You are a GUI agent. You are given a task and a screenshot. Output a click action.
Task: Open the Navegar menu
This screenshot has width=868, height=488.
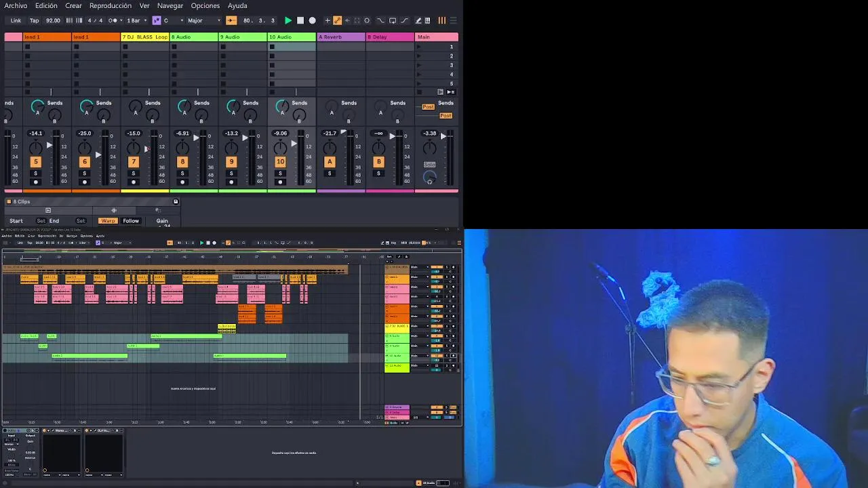pyautogui.click(x=170, y=5)
